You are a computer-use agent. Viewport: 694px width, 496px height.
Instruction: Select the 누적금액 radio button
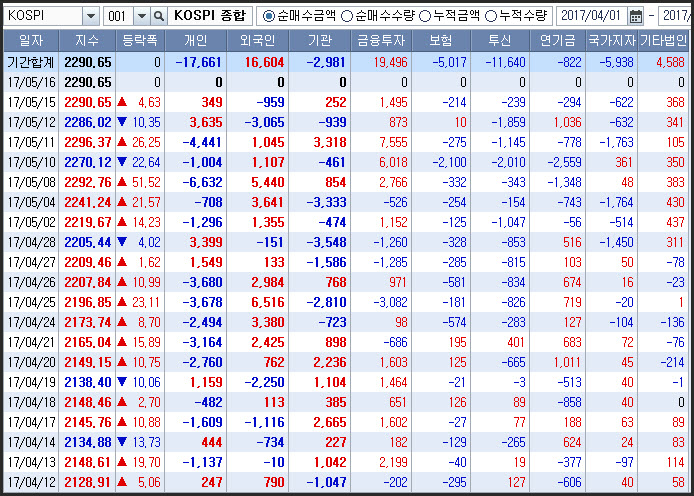(x=424, y=16)
